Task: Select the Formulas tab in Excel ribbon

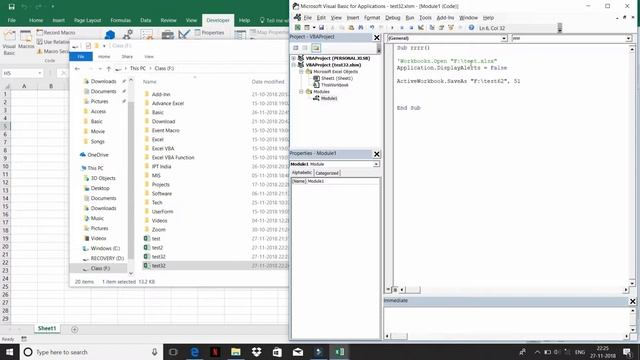Action: pos(120,20)
